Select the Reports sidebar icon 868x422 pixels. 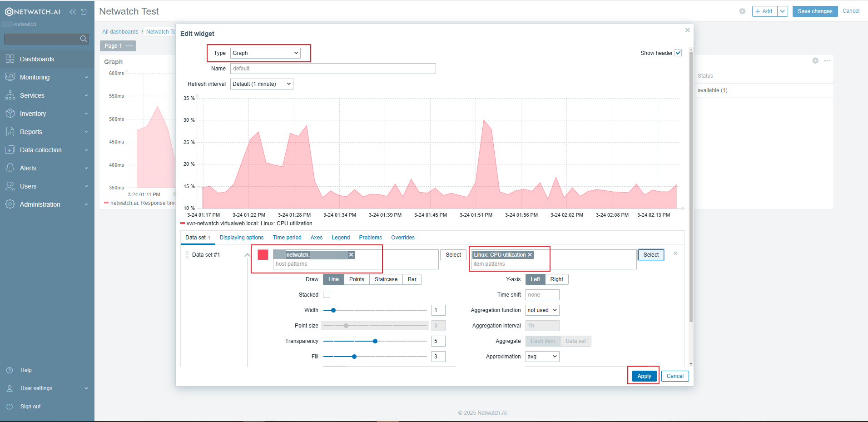(10, 131)
